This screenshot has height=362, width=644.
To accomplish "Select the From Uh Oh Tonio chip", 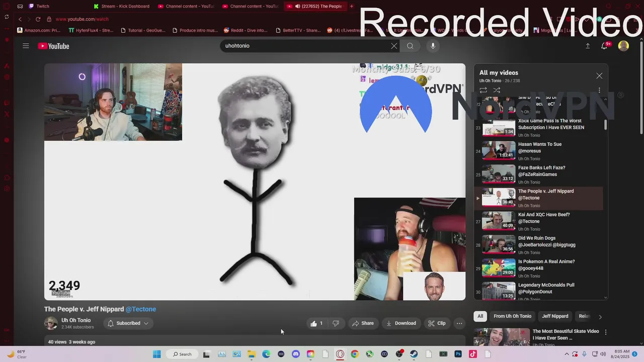I will coord(512,316).
